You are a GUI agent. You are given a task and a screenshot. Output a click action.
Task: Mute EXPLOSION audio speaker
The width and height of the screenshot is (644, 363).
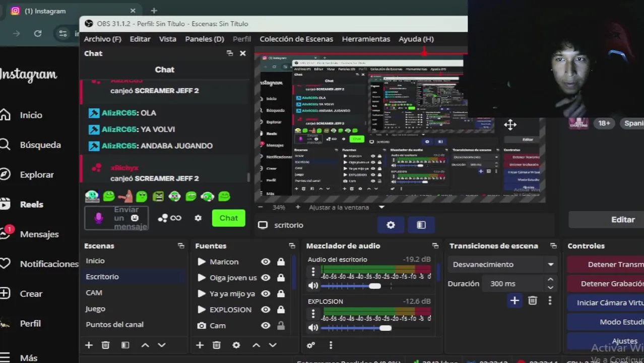(x=313, y=328)
